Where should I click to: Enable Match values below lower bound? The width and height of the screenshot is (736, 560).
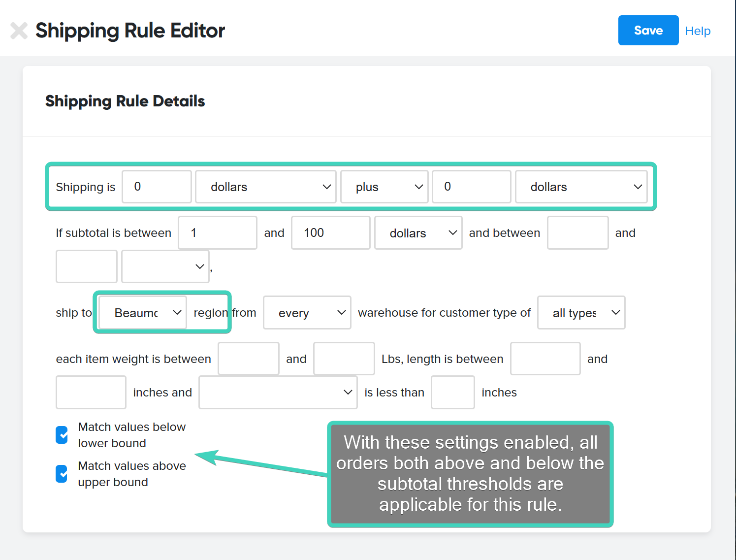pyautogui.click(x=61, y=434)
